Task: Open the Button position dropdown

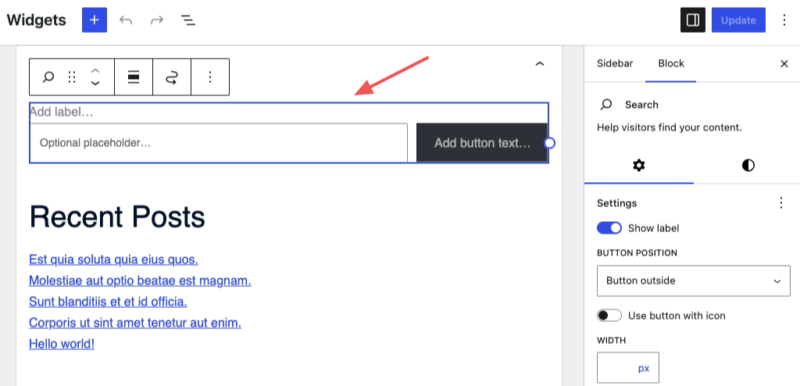Action: coord(693,281)
